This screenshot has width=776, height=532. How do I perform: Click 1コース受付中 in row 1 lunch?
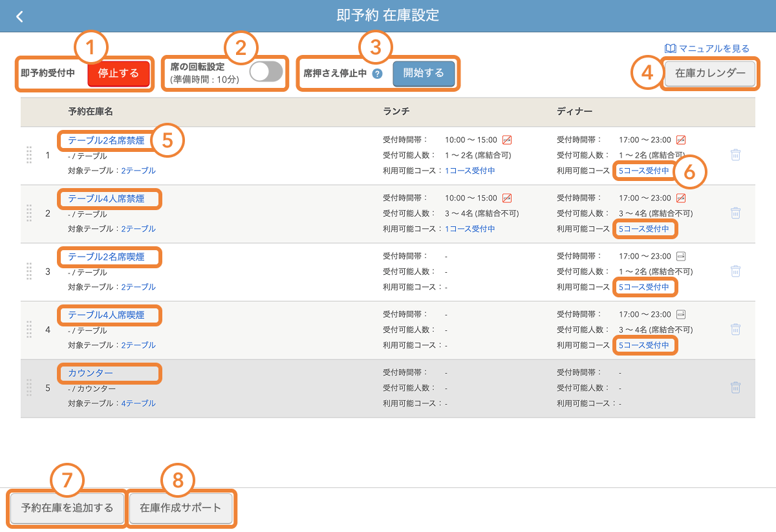coord(470,171)
